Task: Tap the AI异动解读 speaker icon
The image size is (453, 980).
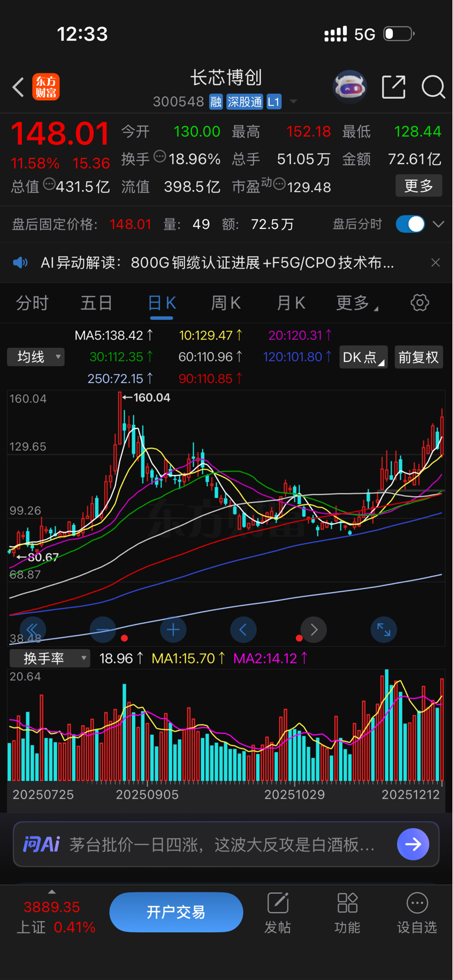Action: (21, 263)
